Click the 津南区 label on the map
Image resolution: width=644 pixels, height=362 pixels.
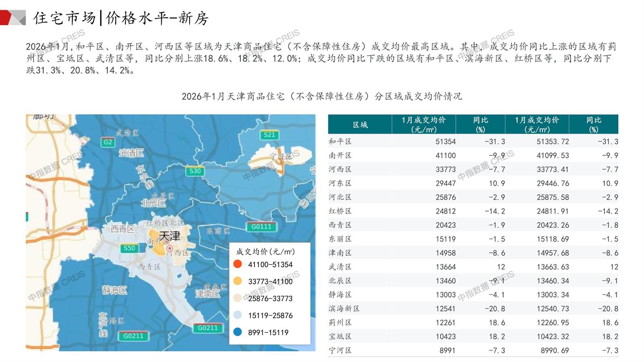point(207,294)
